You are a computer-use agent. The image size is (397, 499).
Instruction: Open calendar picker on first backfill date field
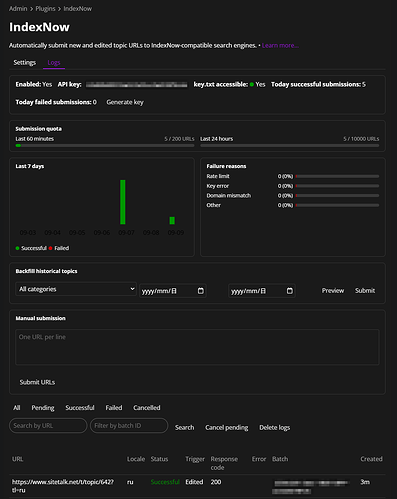click(201, 291)
